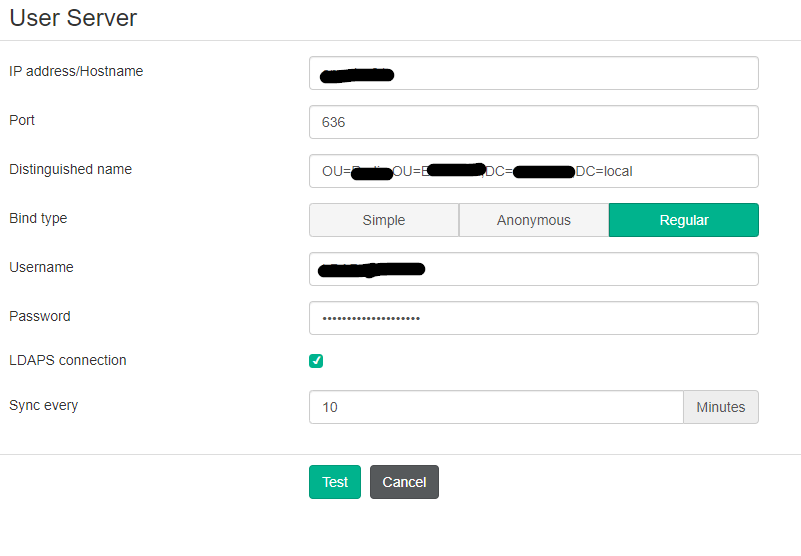The width and height of the screenshot is (801, 556).
Task: Click the Bind type label
Action: pyautogui.click(x=38, y=218)
